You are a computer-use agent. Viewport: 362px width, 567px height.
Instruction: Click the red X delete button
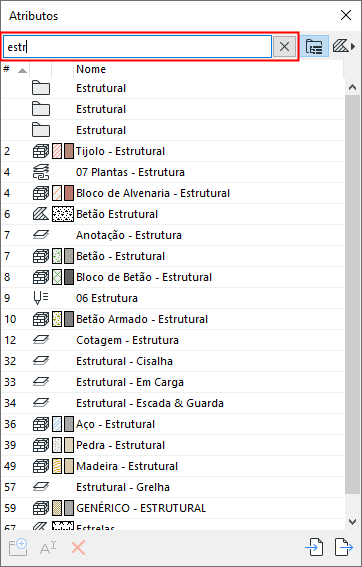tap(78, 548)
